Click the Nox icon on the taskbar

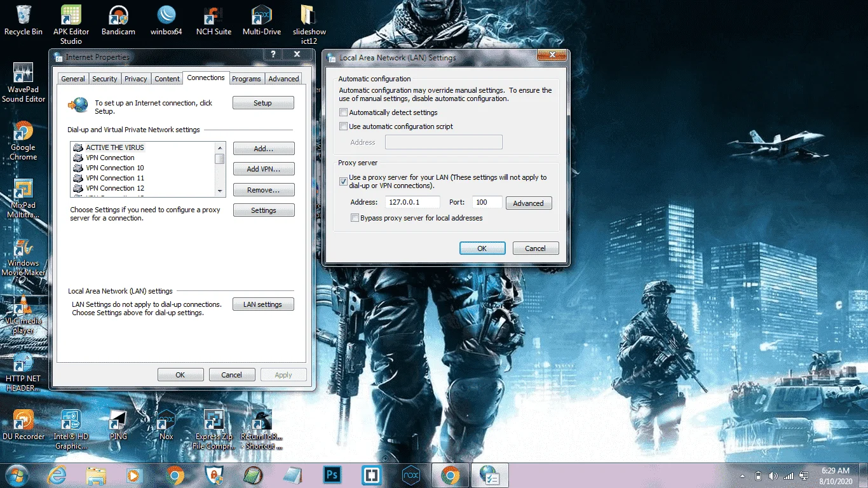411,475
